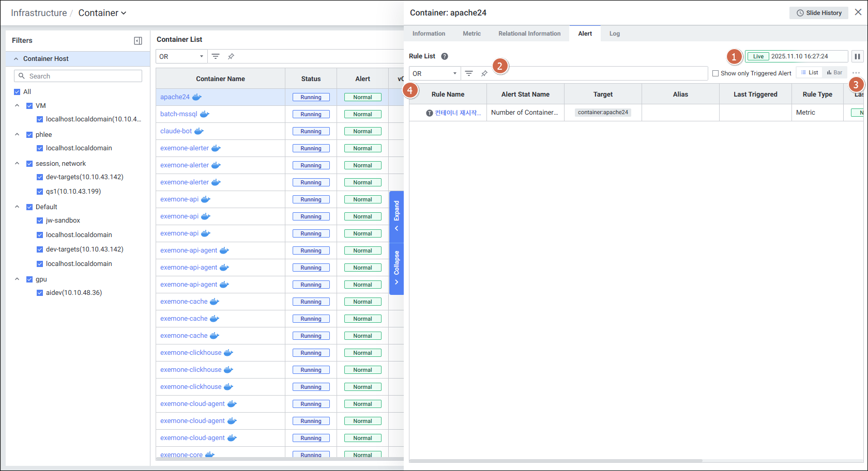Open the Log tab
Screen dimensions: 868x471
(x=614, y=34)
